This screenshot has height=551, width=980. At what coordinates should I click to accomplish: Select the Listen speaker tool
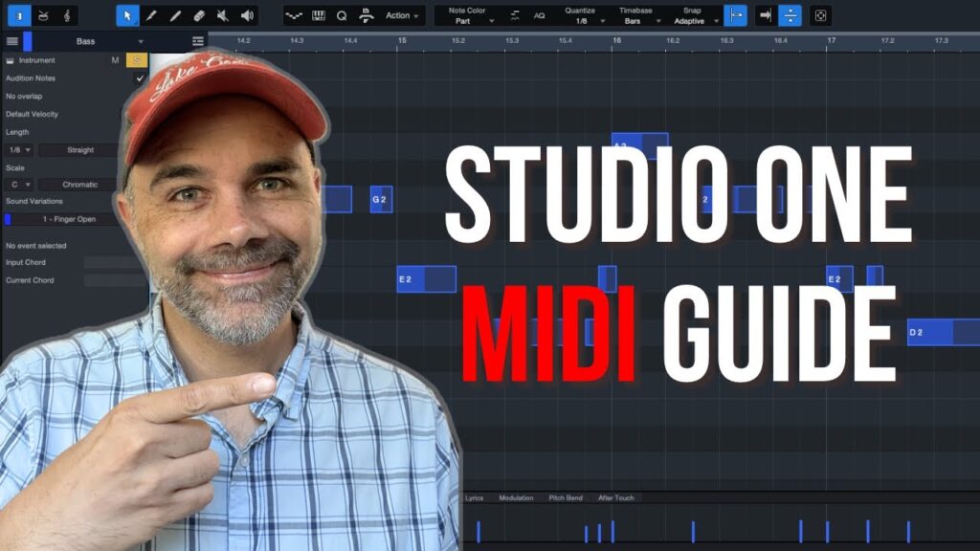click(x=247, y=15)
